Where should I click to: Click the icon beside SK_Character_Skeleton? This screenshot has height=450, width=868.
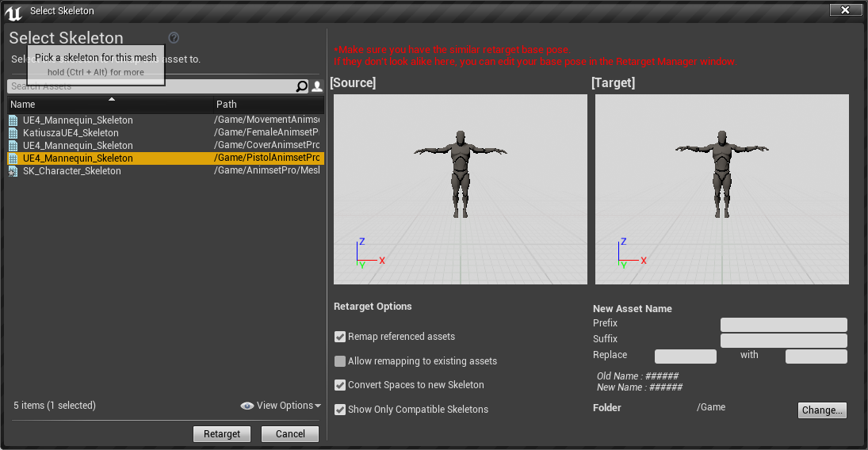click(x=13, y=171)
